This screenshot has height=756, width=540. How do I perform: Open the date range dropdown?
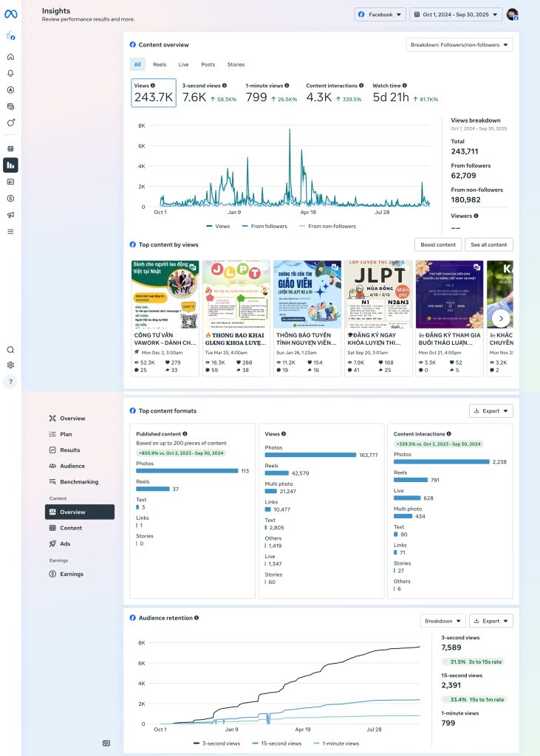coord(456,14)
